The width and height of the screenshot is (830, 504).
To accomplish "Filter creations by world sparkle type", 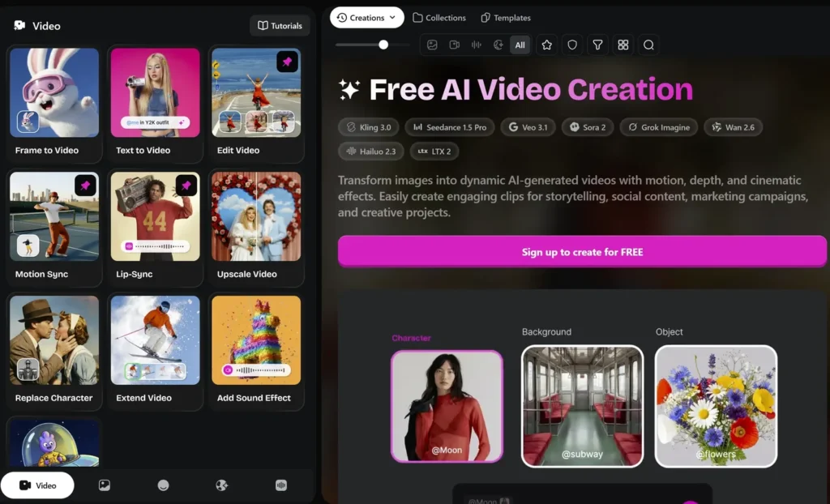I will coord(498,45).
